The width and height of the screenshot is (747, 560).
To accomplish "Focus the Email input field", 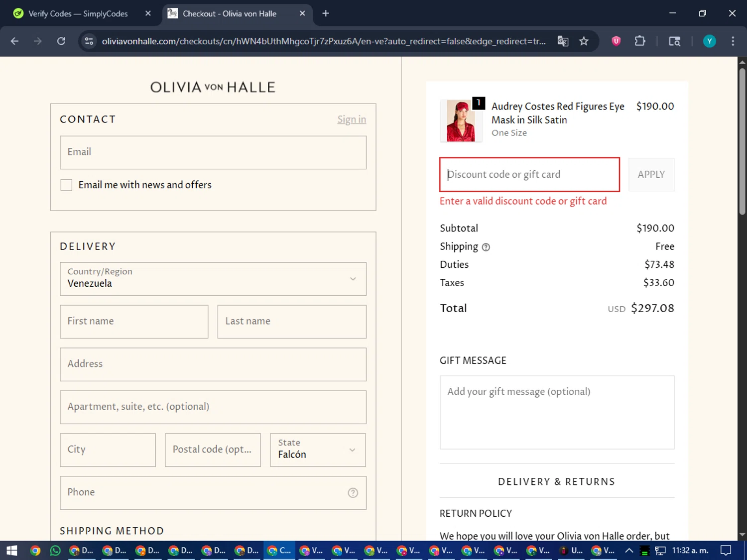I will [213, 152].
